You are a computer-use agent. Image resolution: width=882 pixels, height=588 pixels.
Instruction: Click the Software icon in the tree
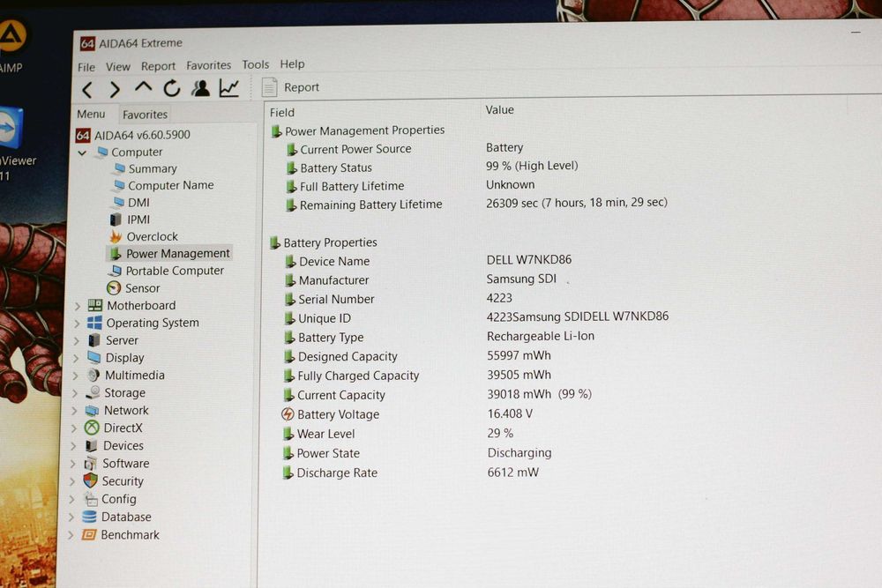click(90, 464)
